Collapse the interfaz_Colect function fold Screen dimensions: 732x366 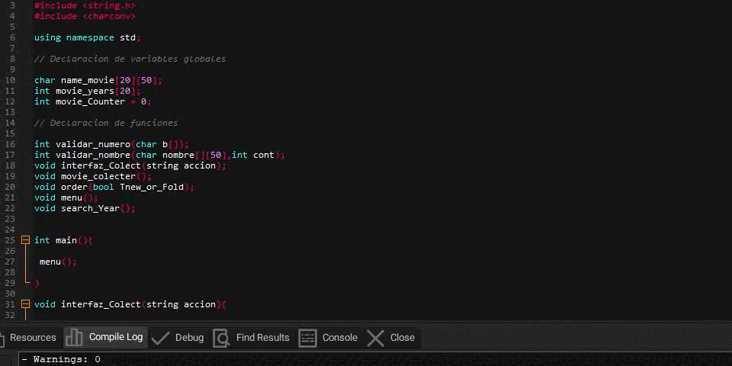pyautogui.click(x=25, y=304)
